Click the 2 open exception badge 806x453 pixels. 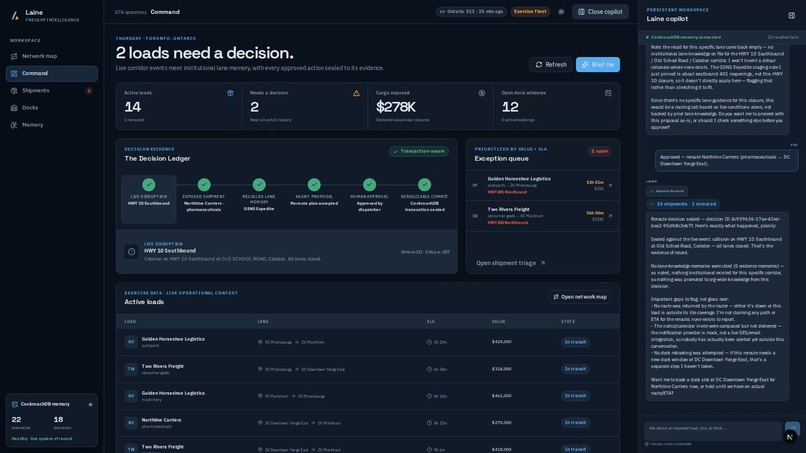tap(599, 151)
